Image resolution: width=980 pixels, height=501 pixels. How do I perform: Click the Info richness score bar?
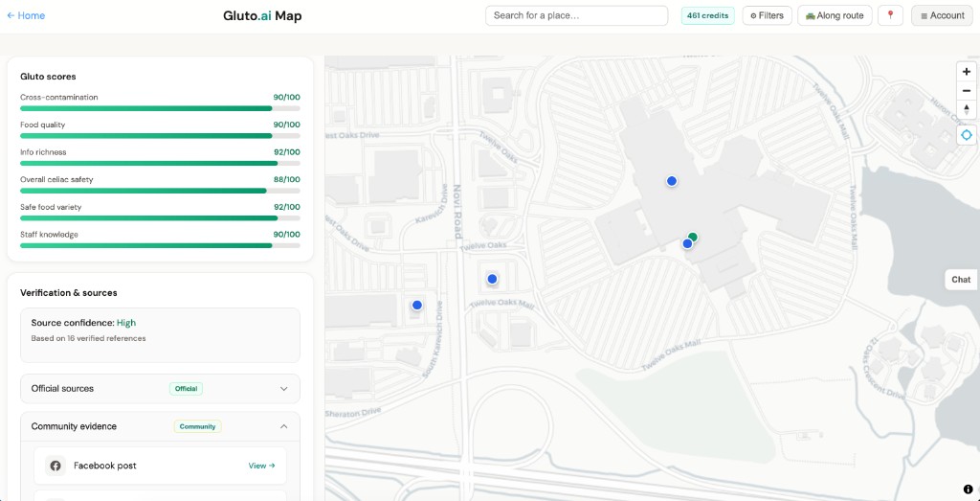click(x=160, y=163)
